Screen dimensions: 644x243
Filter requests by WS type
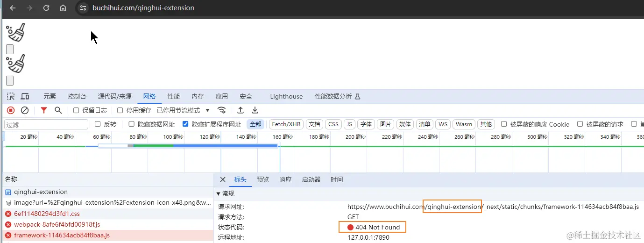pyautogui.click(x=443, y=124)
